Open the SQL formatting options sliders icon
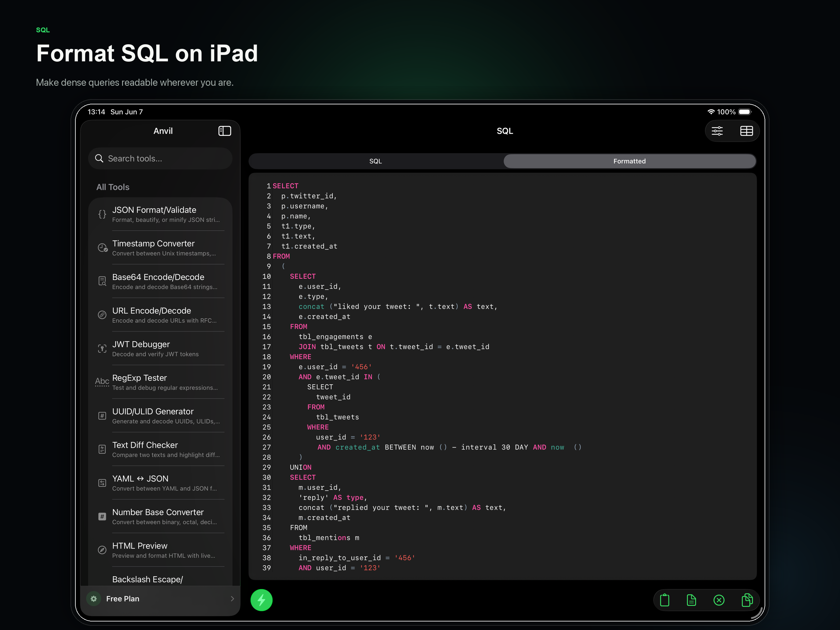 pyautogui.click(x=717, y=131)
